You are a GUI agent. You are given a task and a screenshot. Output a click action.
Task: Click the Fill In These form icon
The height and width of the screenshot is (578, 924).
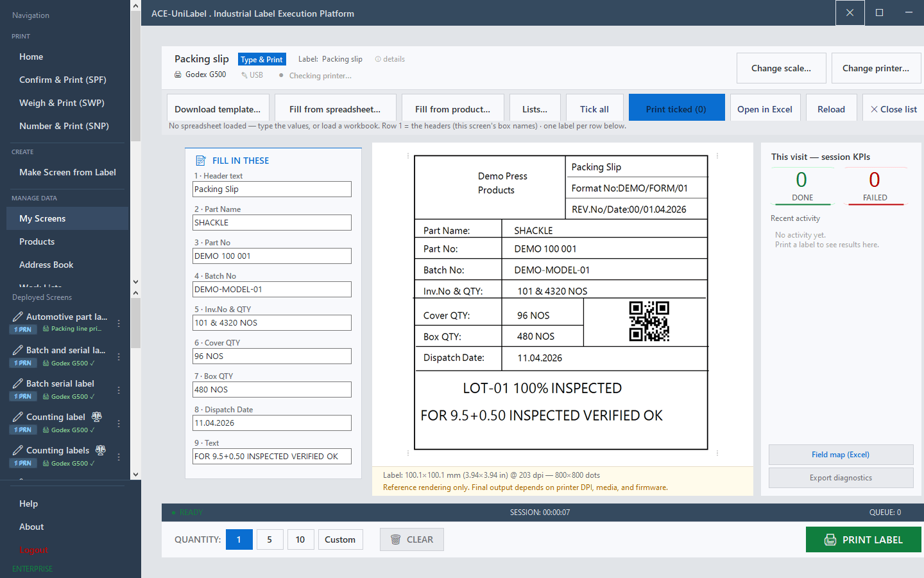(201, 161)
